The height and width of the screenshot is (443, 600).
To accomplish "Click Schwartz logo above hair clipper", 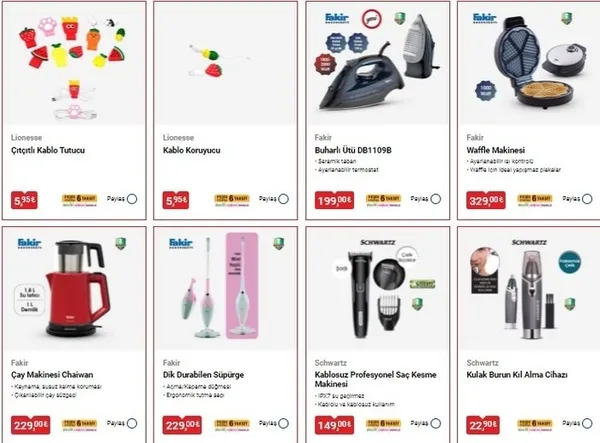I will (378, 243).
